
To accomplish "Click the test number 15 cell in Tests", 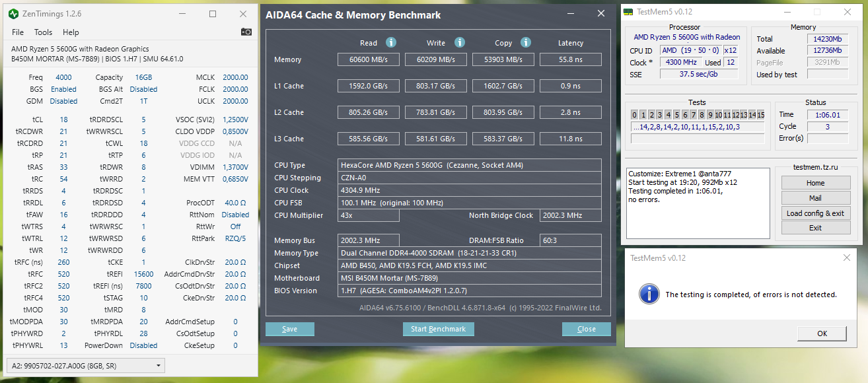I will 760,115.
